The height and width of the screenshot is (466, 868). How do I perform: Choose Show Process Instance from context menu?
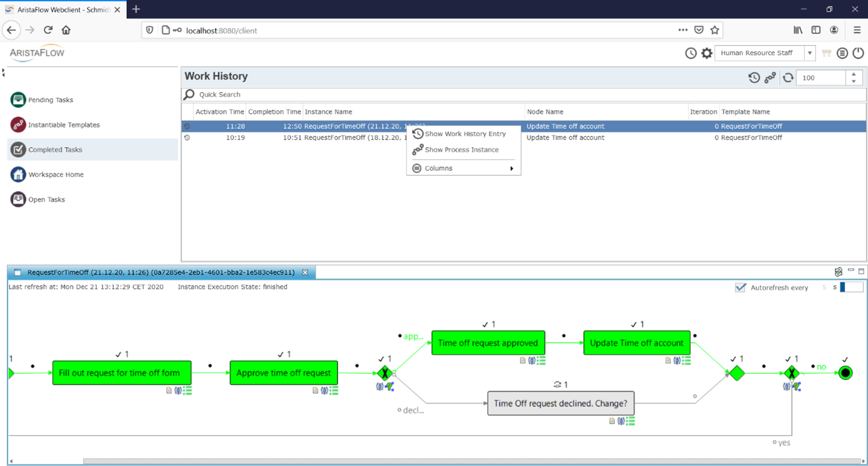[x=463, y=150]
